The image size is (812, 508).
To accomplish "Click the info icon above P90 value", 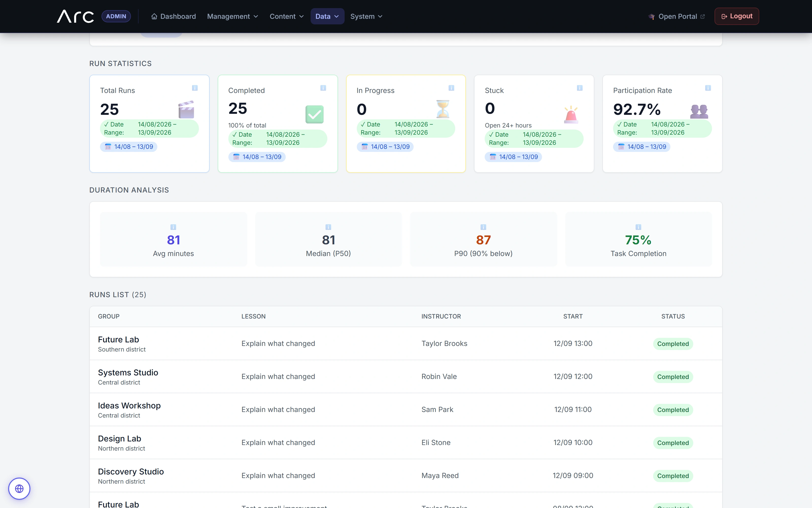I will tap(483, 227).
